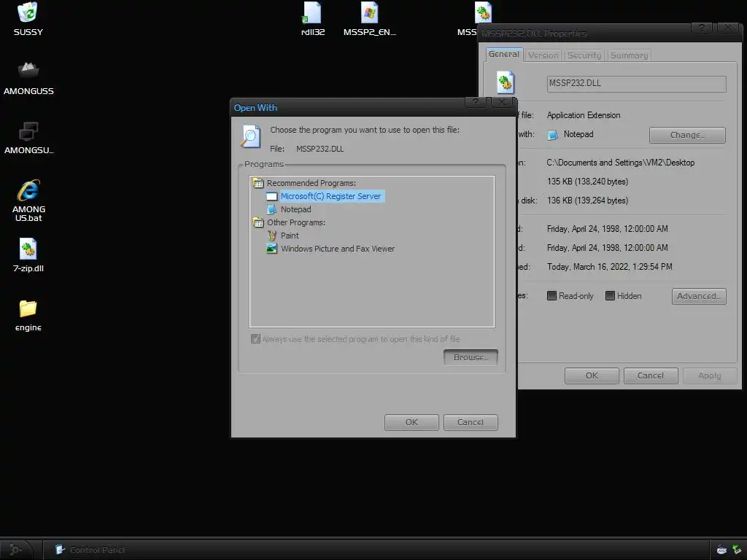Image resolution: width=747 pixels, height=560 pixels.
Task: Select the engine folder on desktop
Action: tap(28, 308)
